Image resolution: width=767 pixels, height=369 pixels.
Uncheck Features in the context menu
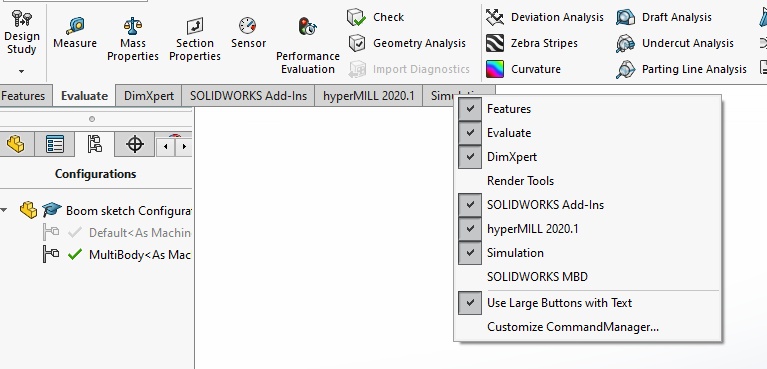click(587, 109)
